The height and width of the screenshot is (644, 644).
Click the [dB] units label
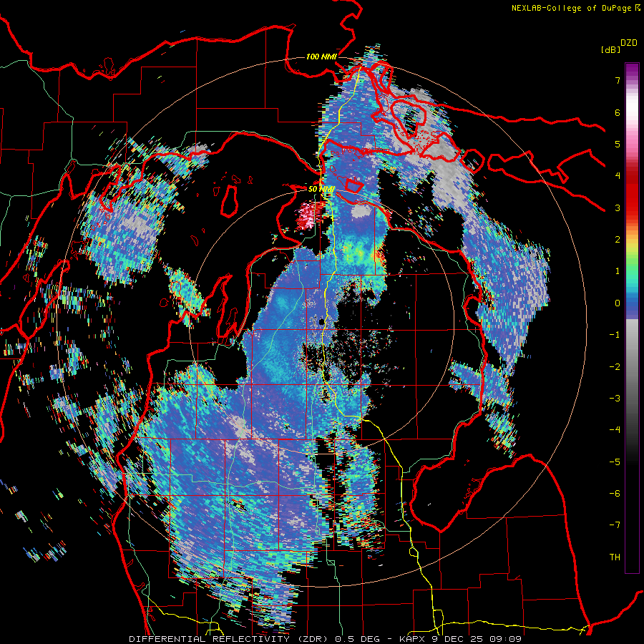tap(610, 50)
